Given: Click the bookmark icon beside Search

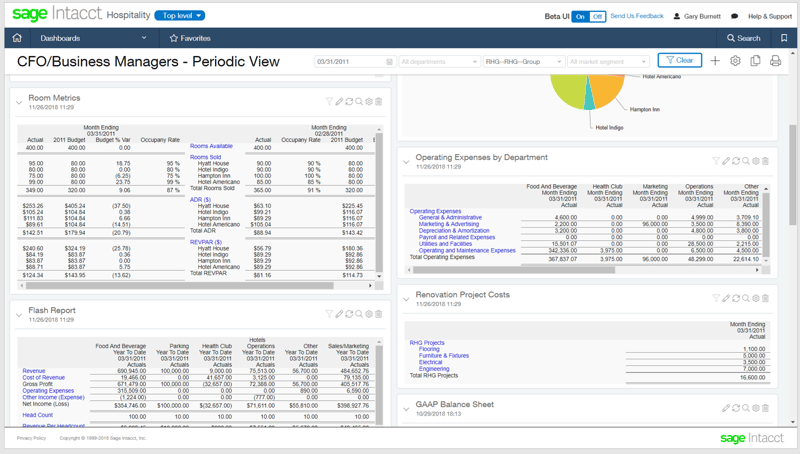Looking at the screenshot, I should tap(784, 38).
